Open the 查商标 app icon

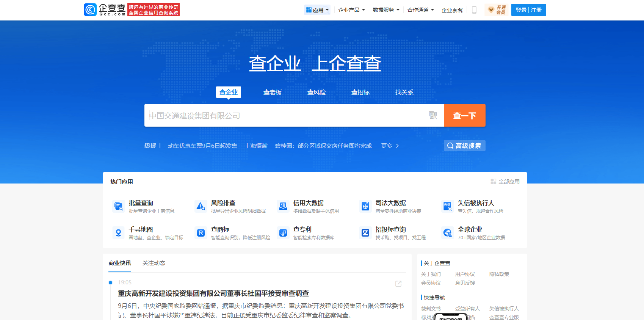(x=201, y=233)
